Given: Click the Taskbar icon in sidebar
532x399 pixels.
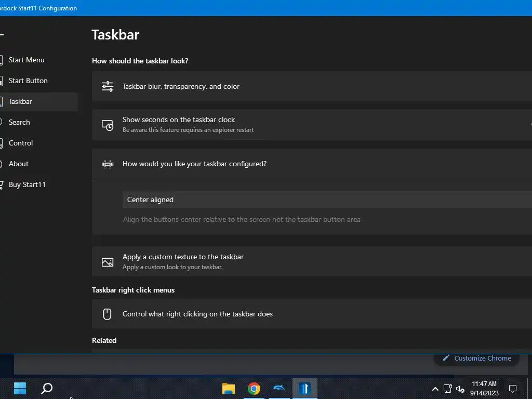Looking at the screenshot, I should tap(2, 101).
